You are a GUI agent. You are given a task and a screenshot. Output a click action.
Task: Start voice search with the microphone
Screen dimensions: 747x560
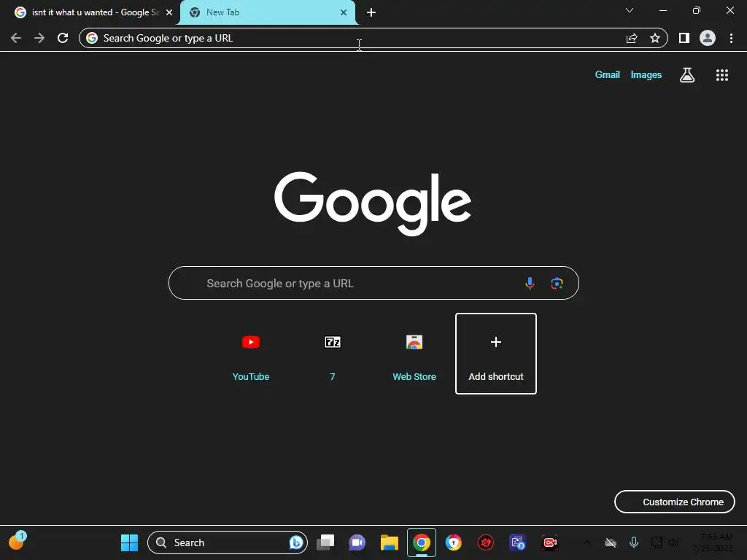pyautogui.click(x=530, y=284)
